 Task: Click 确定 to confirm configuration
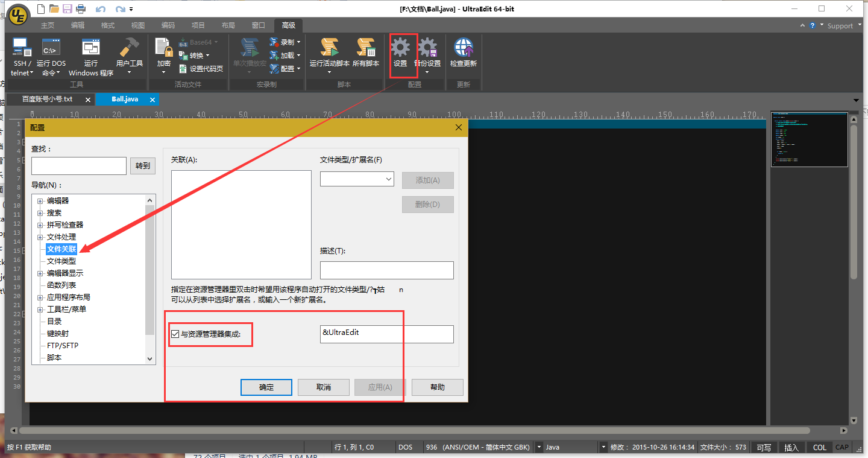click(x=266, y=387)
